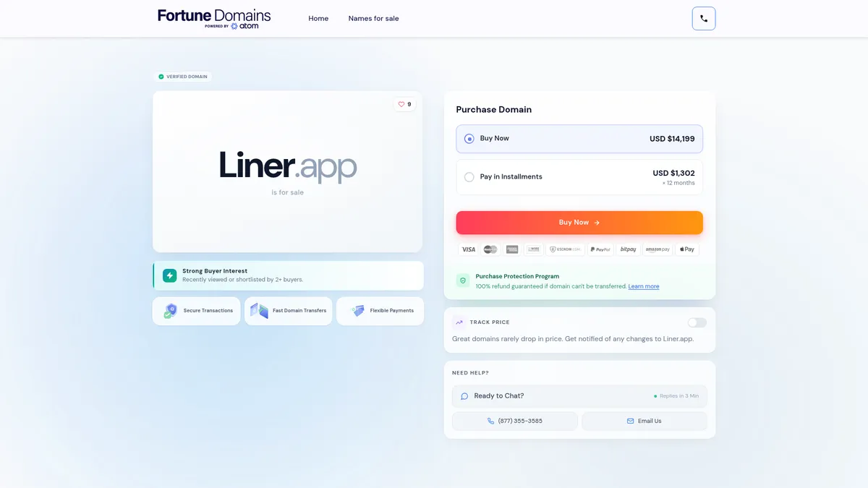
Task: Click the Email Us button
Action: 644,421
